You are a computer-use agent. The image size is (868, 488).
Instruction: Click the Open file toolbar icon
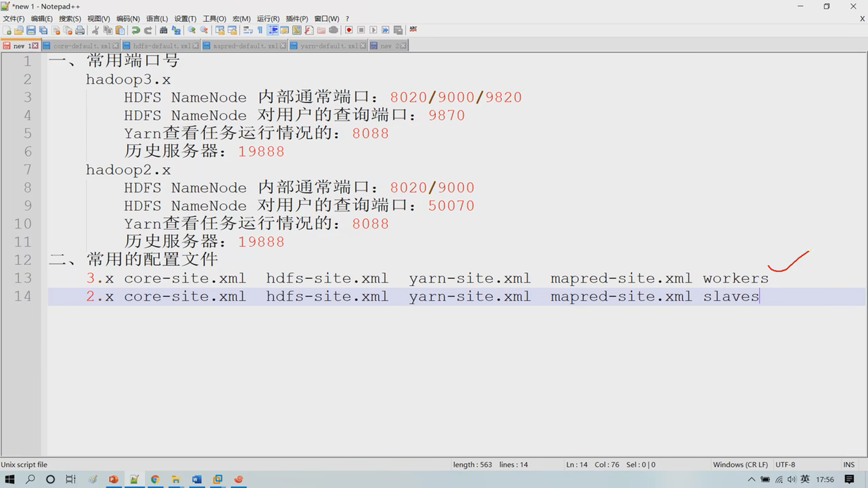pos(19,30)
